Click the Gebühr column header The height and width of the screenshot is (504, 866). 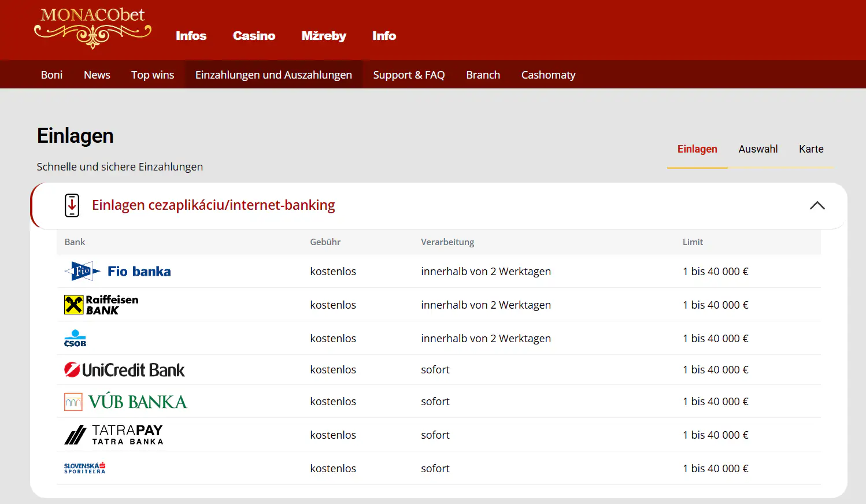[325, 242]
